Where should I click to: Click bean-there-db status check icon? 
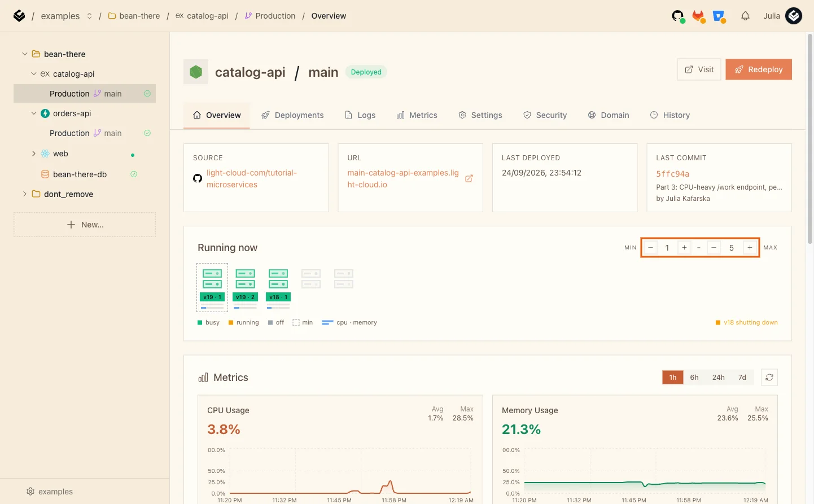click(x=134, y=174)
